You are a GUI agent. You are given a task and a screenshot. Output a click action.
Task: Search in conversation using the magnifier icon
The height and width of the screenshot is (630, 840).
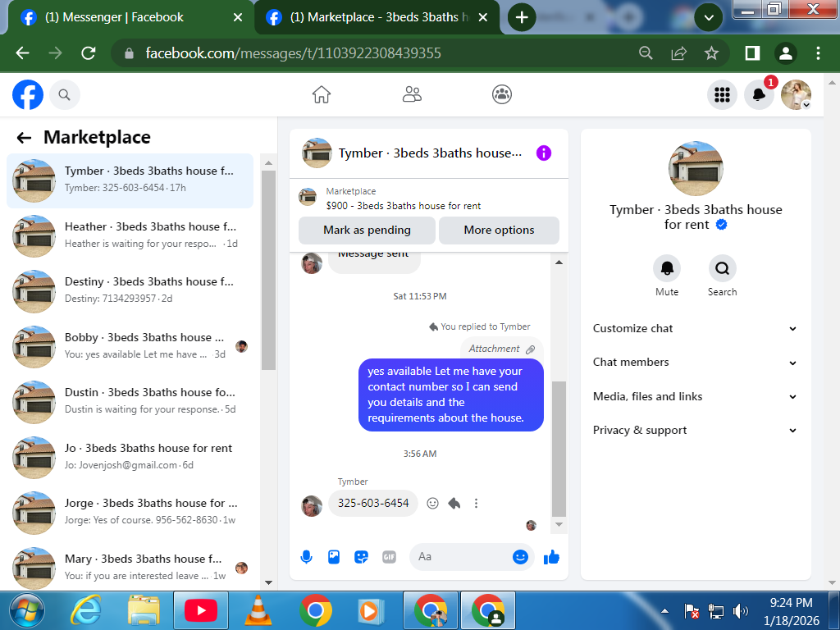point(722,268)
